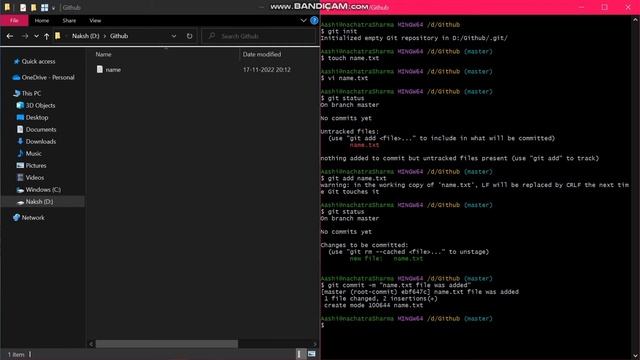Click the Quick access star icon
Screen dimensions: 640x360
tap(16, 61)
